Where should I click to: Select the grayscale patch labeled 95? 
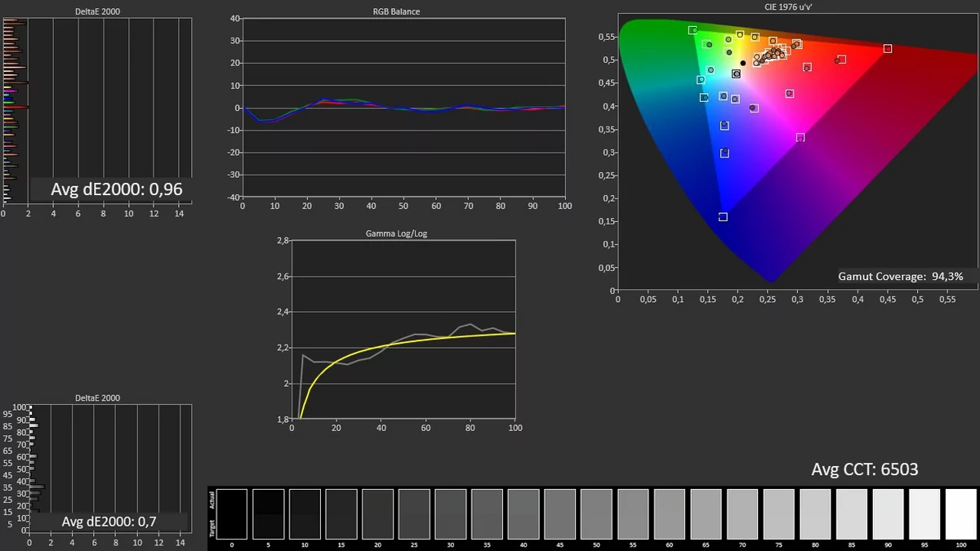924,514
